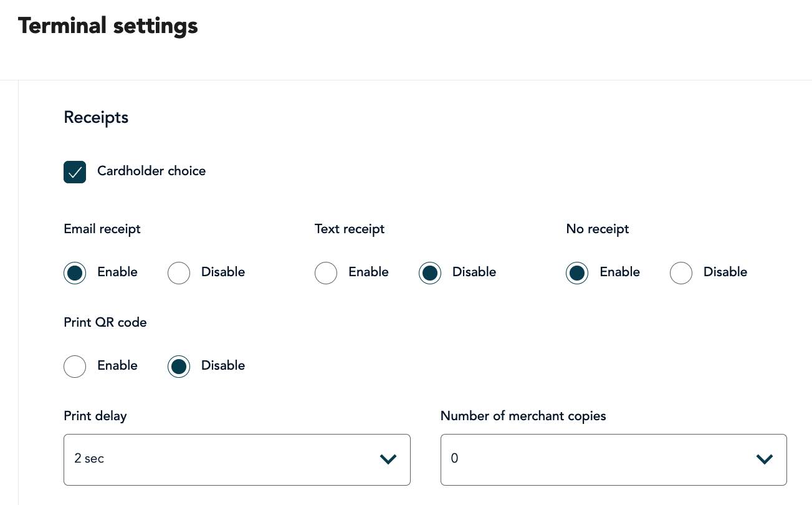The height and width of the screenshot is (505, 812).
Task: Click the Print delay chevron arrow
Action: pos(388,459)
